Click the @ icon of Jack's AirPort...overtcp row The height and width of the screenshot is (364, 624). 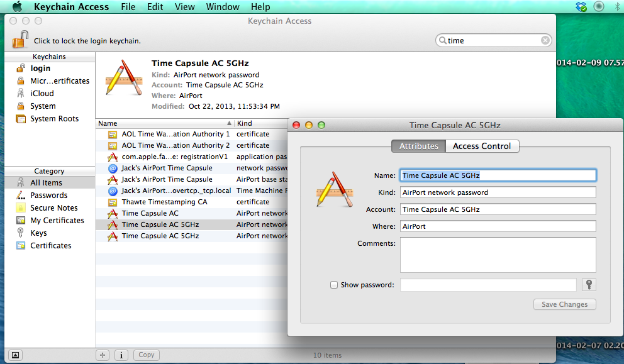pos(113,190)
